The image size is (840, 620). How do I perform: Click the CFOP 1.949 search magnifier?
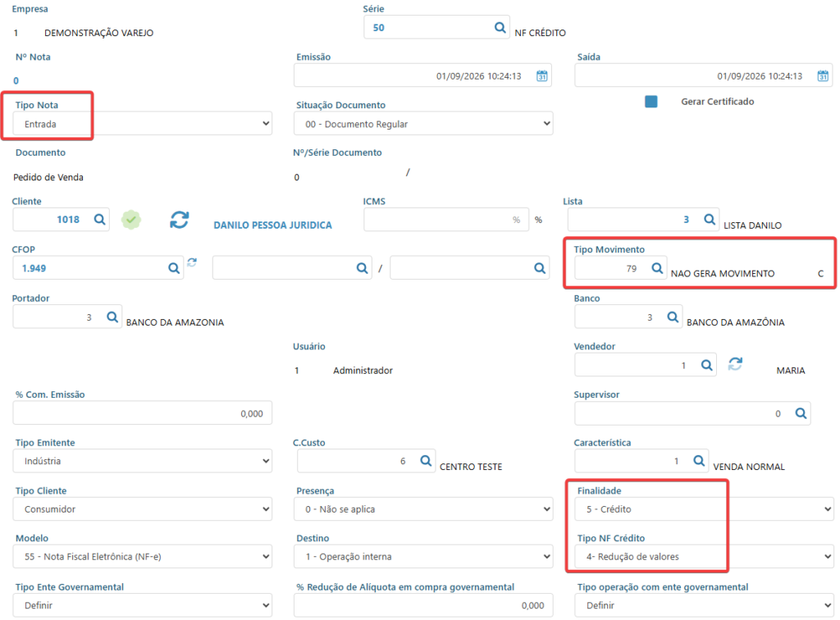point(174,268)
